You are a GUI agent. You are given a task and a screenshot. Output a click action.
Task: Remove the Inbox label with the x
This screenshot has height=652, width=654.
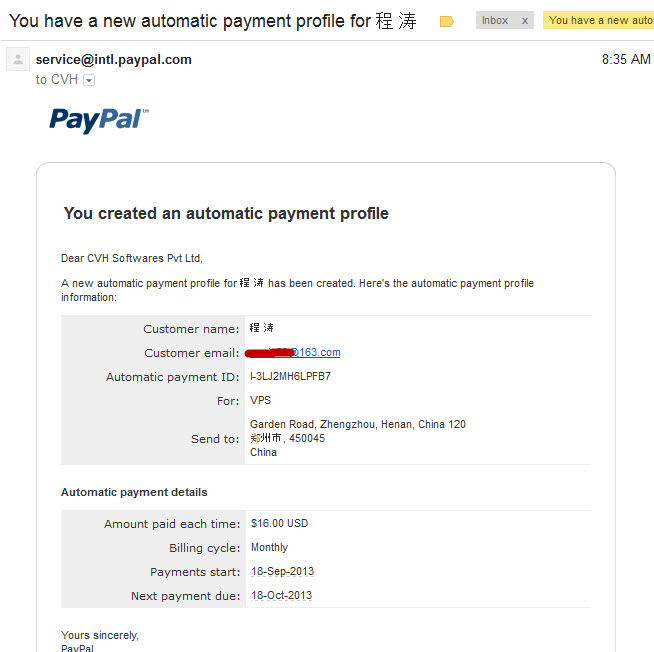click(525, 20)
